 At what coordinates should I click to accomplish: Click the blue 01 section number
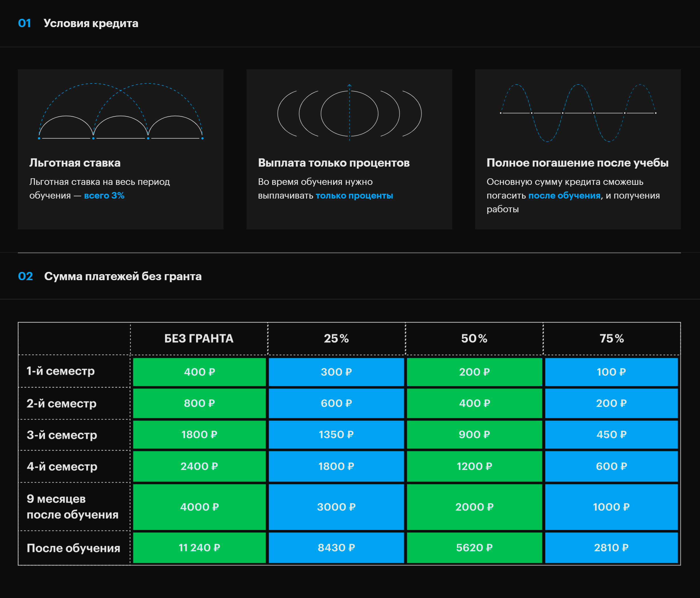coord(25,23)
